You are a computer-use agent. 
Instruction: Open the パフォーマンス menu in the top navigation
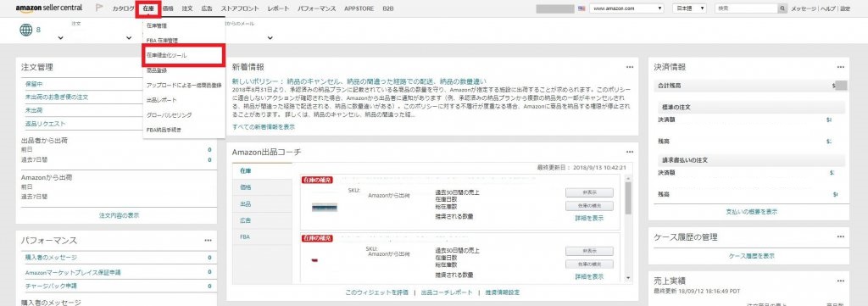click(x=317, y=8)
